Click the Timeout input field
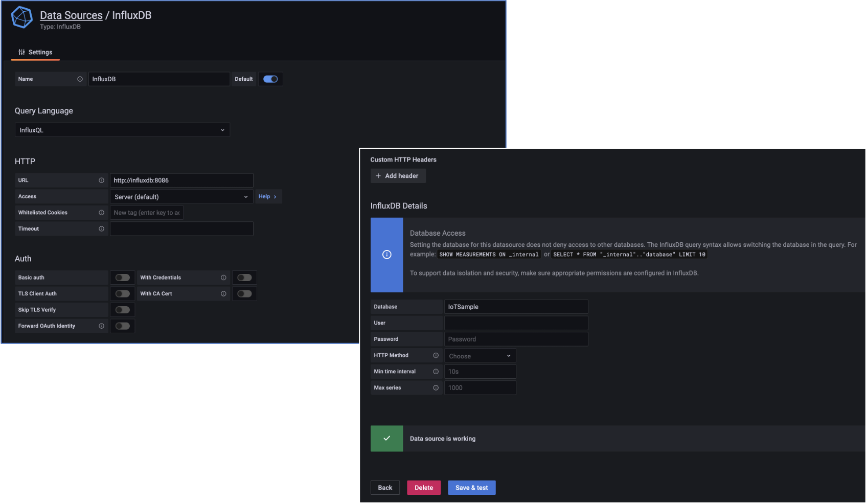Image resolution: width=867 pixels, height=504 pixels. (x=181, y=229)
